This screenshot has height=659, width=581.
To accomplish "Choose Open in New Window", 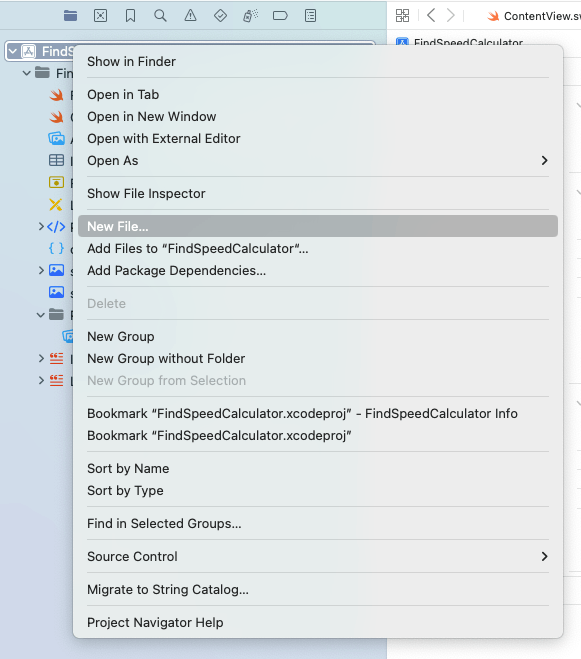I will point(318,116).
